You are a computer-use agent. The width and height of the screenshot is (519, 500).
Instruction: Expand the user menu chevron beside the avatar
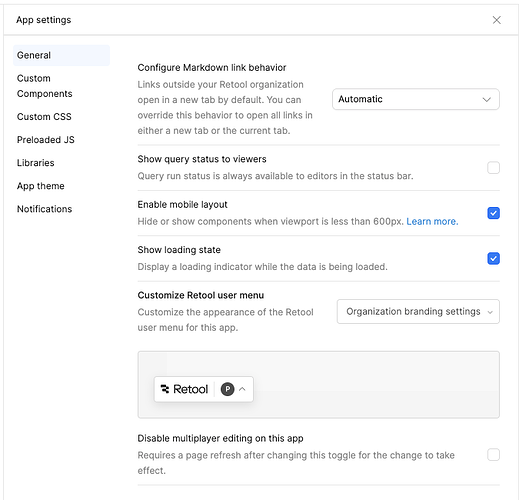(x=242, y=389)
